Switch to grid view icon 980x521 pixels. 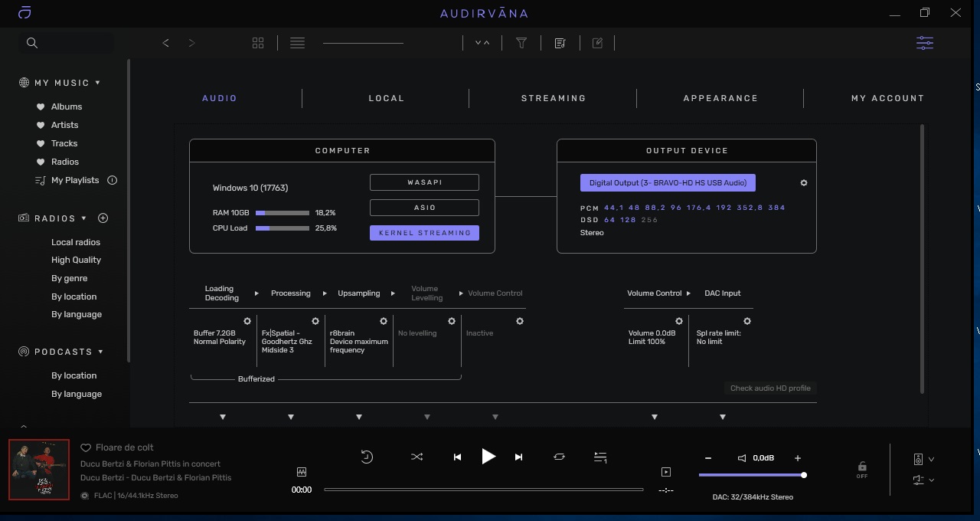258,43
